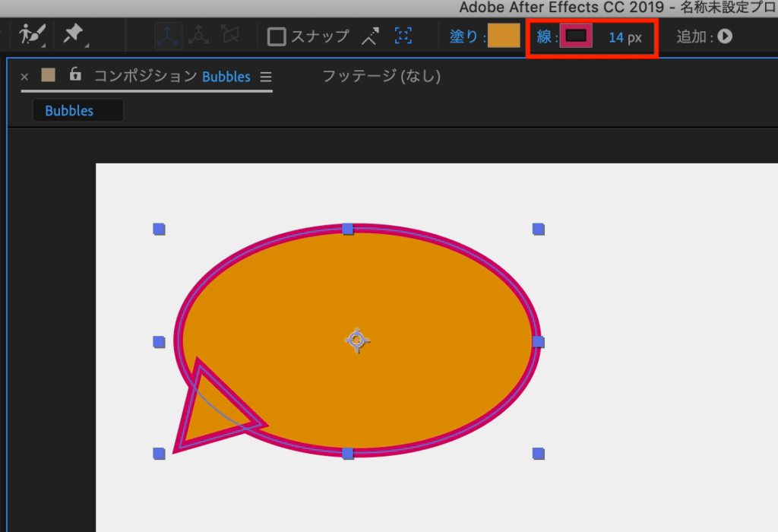Screen dimensions: 778x532
Task: Open the composition panel hamburger menu
Action: tap(266, 77)
